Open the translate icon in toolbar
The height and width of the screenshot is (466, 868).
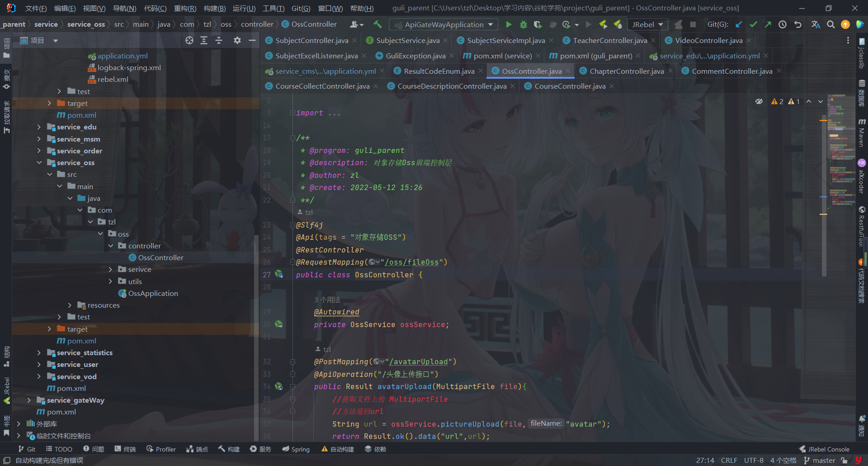pyautogui.click(x=816, y=24)
